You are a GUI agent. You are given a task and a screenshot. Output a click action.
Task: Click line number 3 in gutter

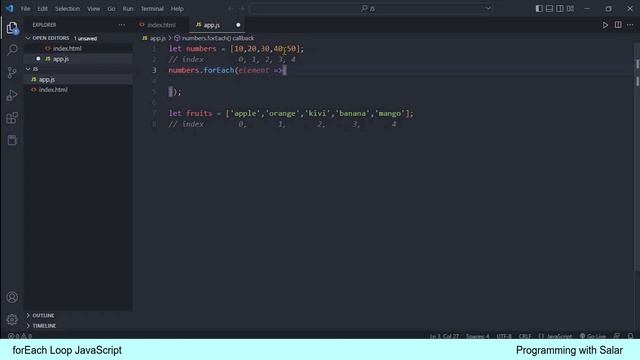click(x=154, y=70)
